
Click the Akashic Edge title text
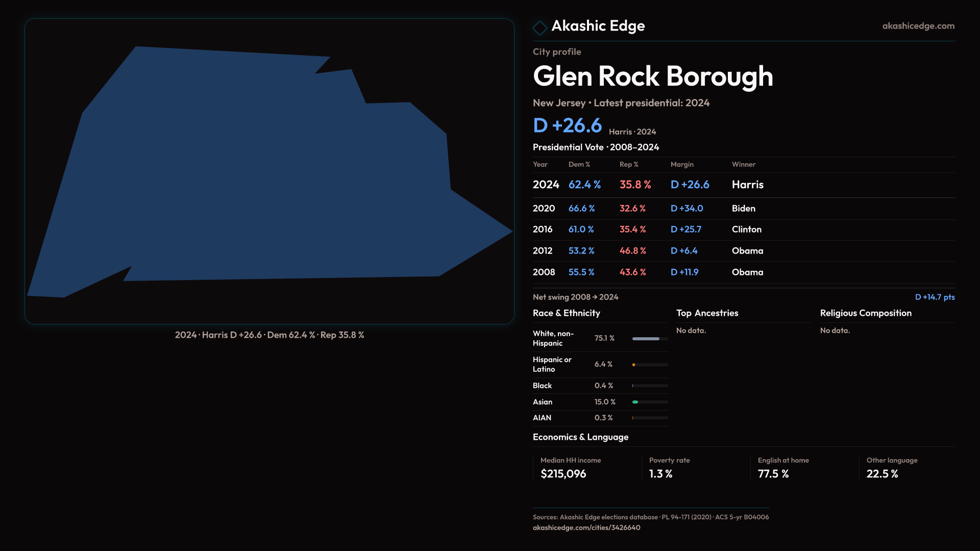pos(598,26)
